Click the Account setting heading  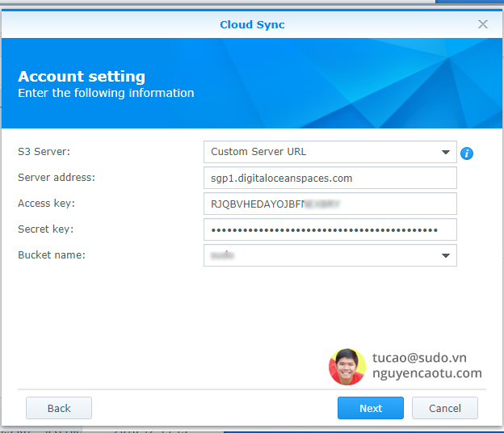point(82,77)
